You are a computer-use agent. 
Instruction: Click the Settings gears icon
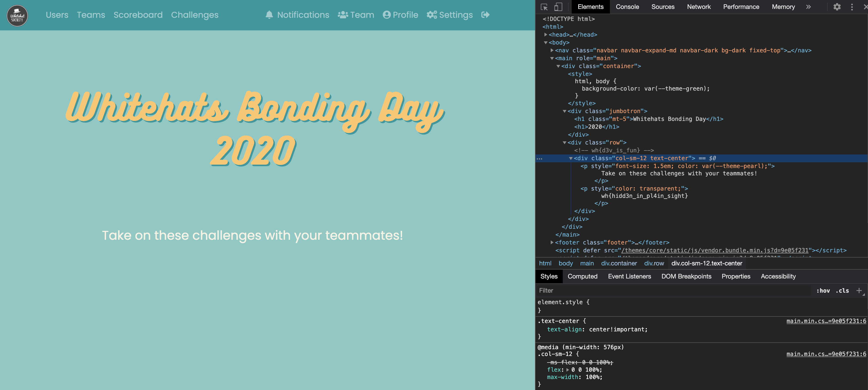coord(432,15)
